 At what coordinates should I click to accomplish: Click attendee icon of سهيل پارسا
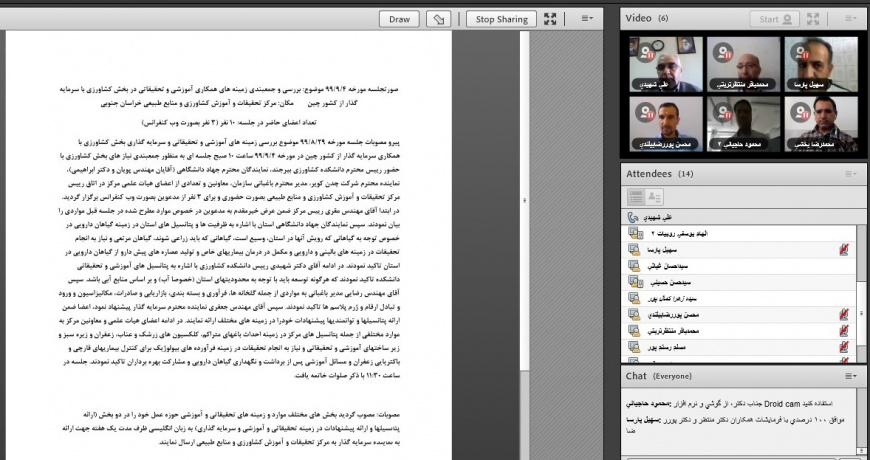pos(634,250)
